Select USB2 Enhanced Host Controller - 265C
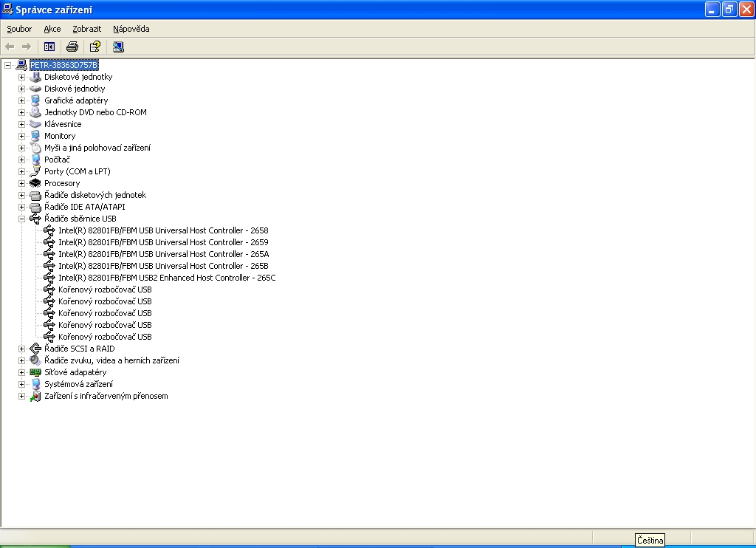Screen dimensions: 756x548 pyautogui.click(x=167, y=278)
